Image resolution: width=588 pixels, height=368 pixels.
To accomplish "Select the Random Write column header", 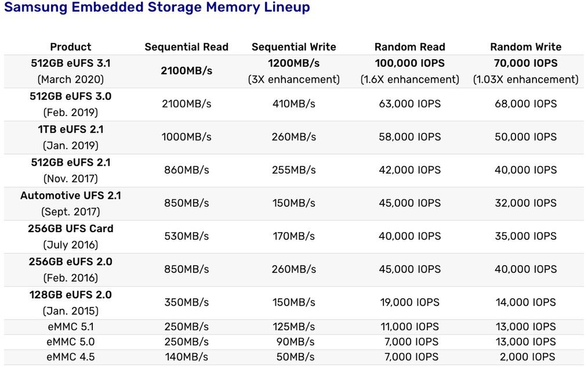I will pos(525,47).
